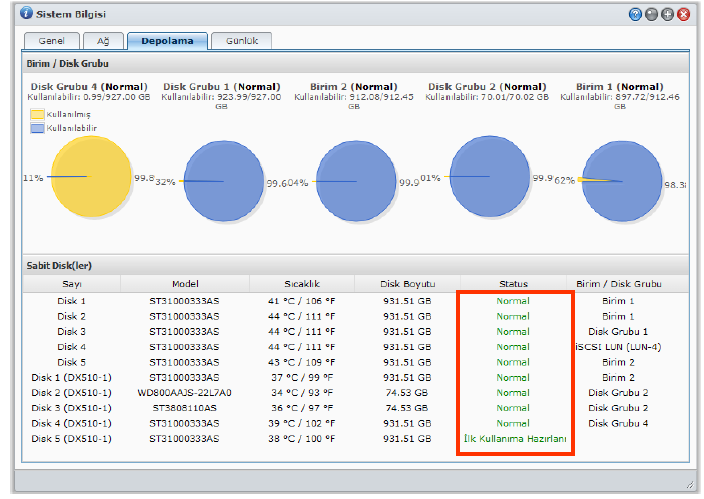The width and height of the screenshot is (704, 499).
Task: Open the help icon in title bar
Action: click(x=635, y=14)
